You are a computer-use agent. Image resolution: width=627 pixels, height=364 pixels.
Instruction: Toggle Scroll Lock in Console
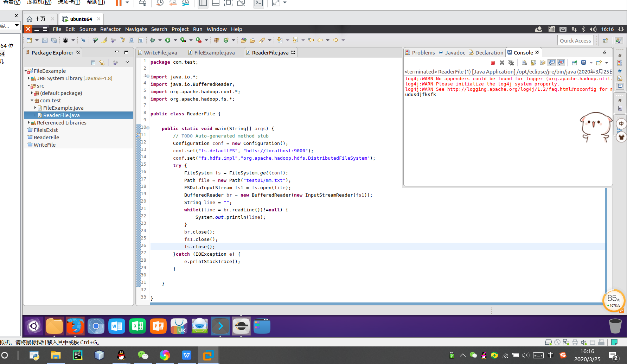pyautogui.click(x=533, y=63)
